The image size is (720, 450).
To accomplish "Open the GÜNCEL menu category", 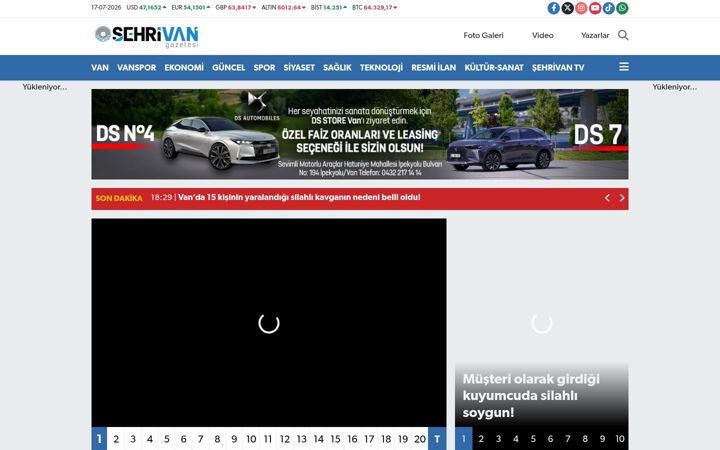I will 228,68.
